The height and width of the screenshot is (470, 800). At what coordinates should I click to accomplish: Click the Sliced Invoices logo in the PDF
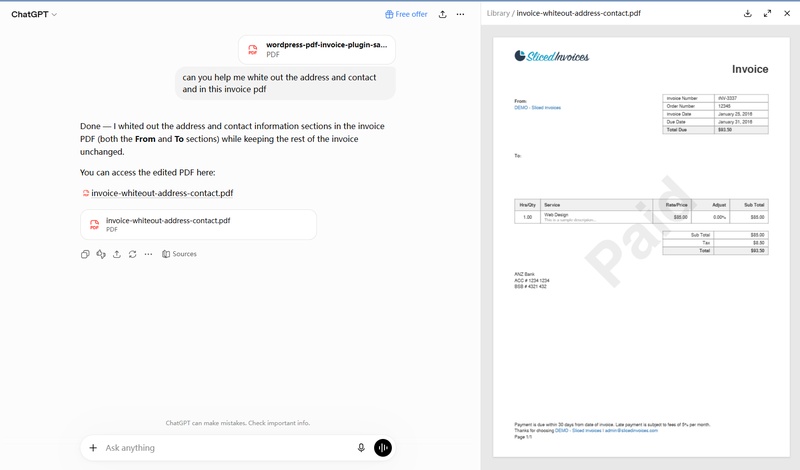[x=552, y=56]
